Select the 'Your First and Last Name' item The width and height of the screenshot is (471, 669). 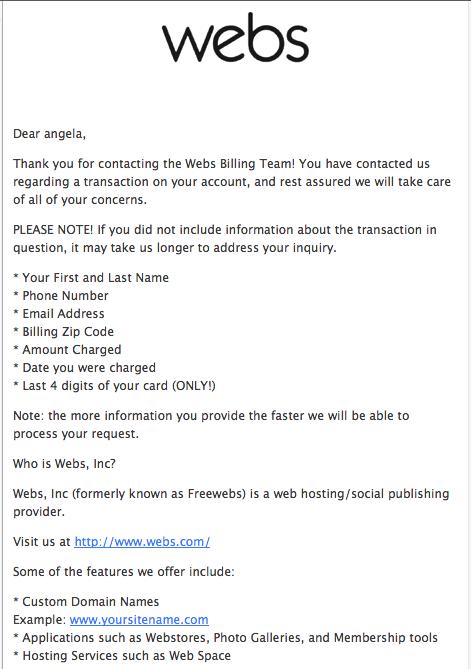tap(91, 278)
